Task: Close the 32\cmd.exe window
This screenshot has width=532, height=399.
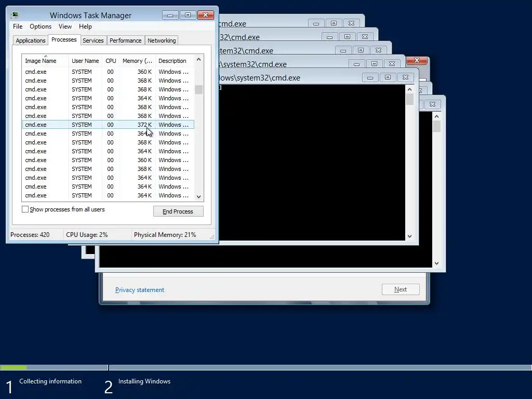Action: 365,37
